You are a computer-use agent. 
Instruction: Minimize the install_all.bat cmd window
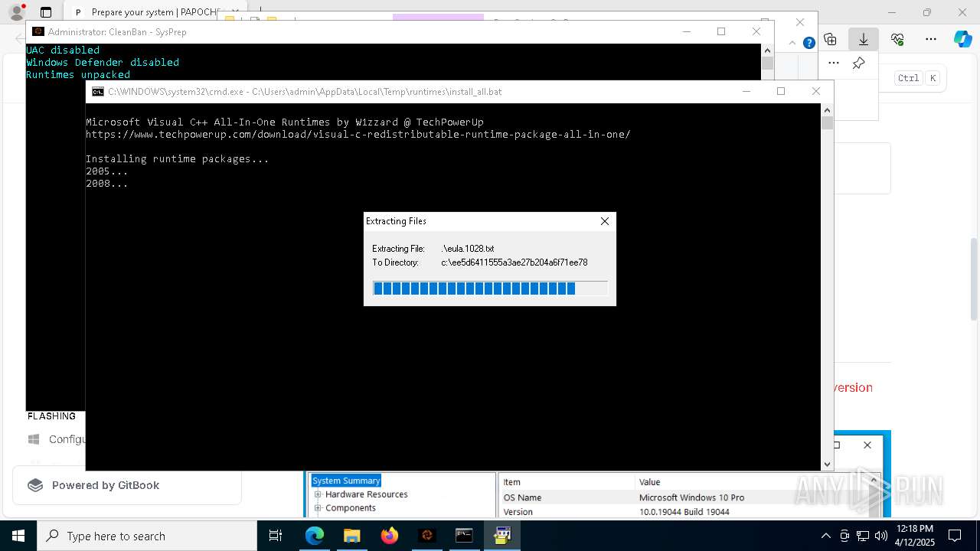click(746, 91)
